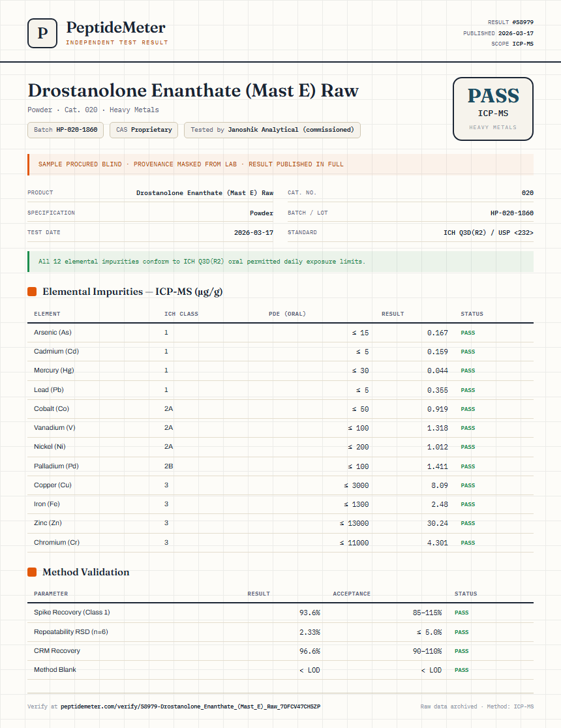Select the green conformity summary banner

tap(280, 262)
